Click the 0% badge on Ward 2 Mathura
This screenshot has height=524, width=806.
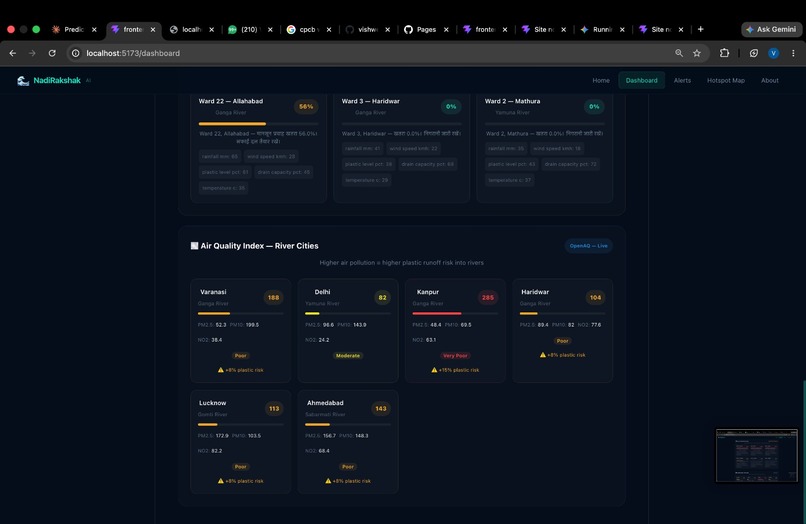tap(594, 106)
